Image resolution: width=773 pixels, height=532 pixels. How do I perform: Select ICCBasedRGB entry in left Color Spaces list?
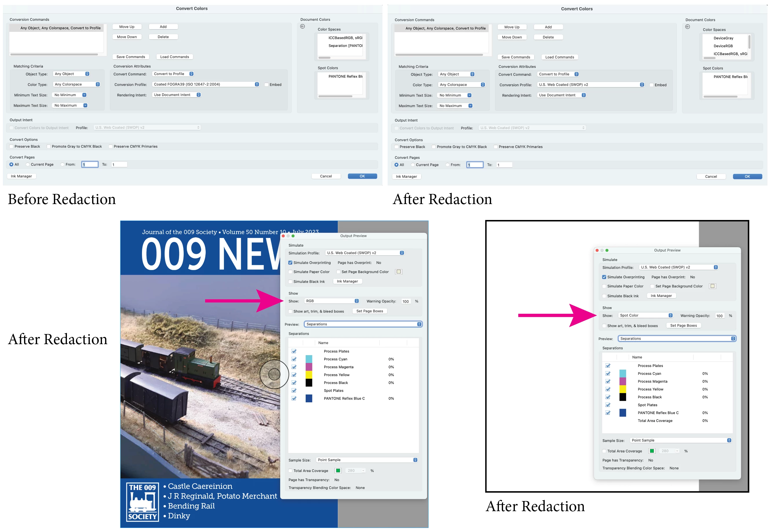pyautogui.click(x=345, y=38)
